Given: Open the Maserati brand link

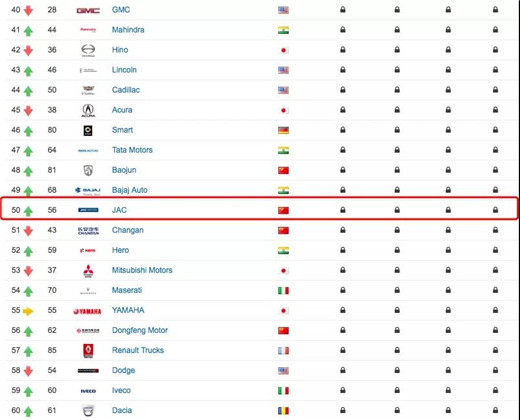Looking at the screenshot, I should (127, 290).
